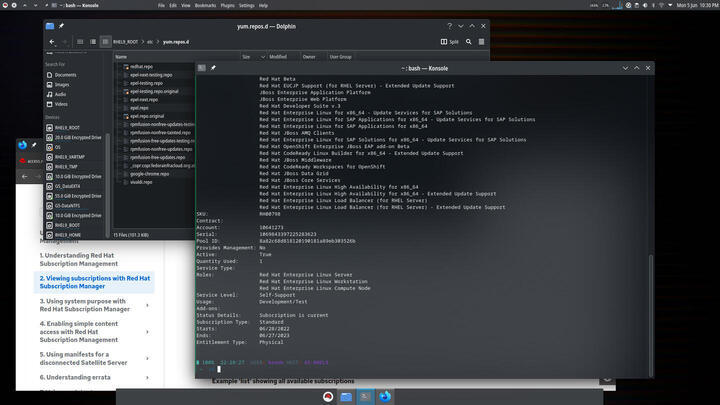This screenshot has height=405, width=720.
Task: Open the 55.0 GiB Encrypted Drive device
Action: click(76, 196)
